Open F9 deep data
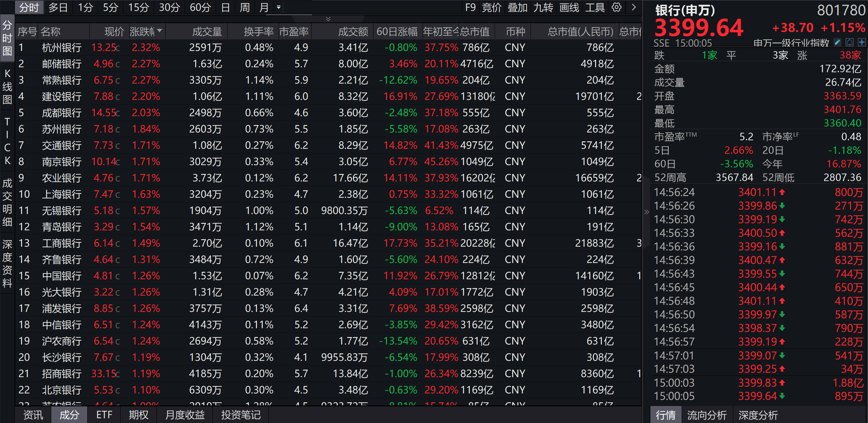The width and height of the screenshot is (868, 423). click(x=470, y=7)
